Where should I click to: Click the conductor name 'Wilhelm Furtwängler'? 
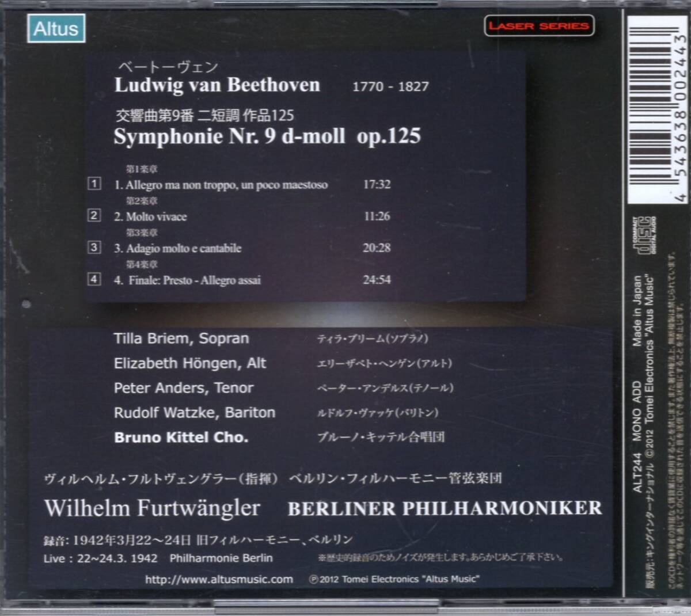pos(152,508)
